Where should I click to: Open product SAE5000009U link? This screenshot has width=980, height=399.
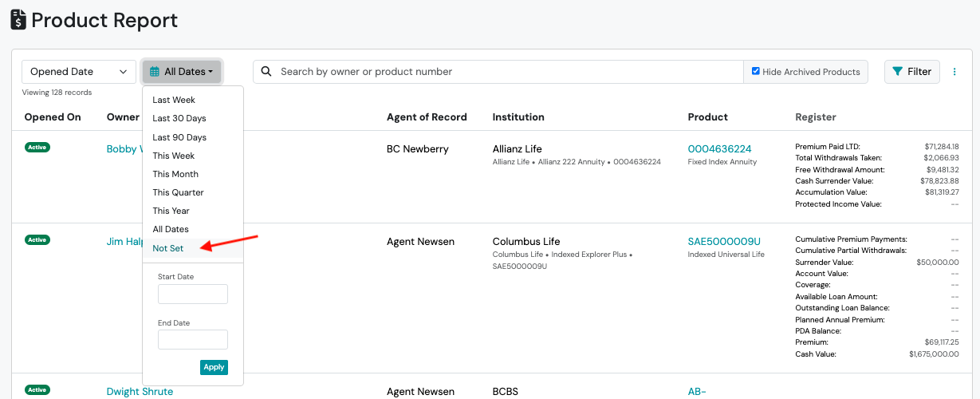tap(724, 242)
